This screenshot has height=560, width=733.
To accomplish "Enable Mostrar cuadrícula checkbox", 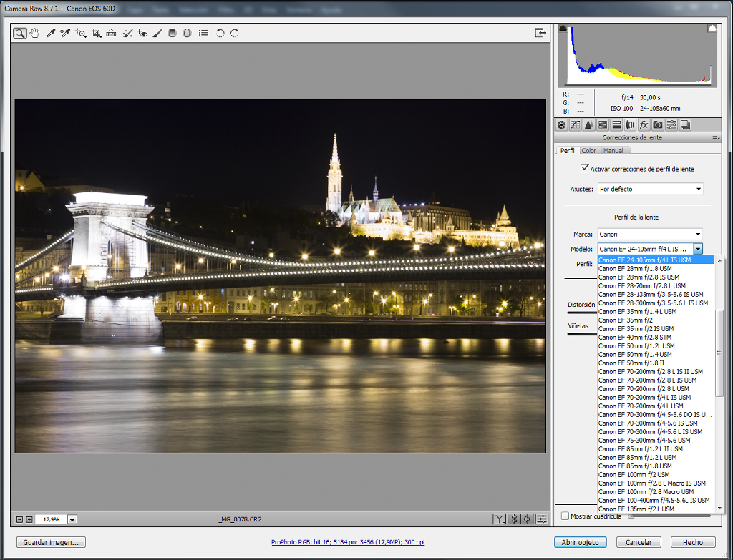I will coord(565,516).
